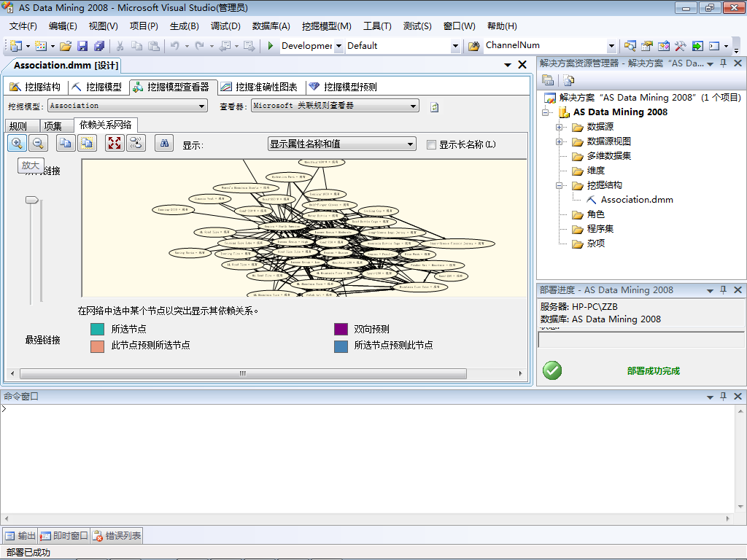Select the AS Data Mining 2008 project node
747x560 pixels.
(620, 112)
